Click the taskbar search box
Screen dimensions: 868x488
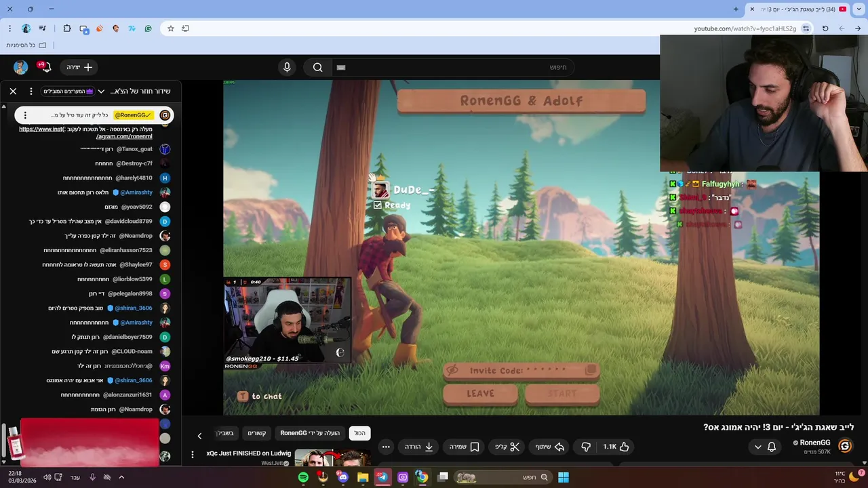tap(502, 477)
